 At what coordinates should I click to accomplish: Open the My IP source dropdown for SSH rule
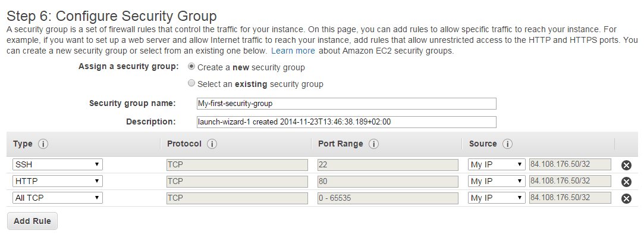coord(496,164)
